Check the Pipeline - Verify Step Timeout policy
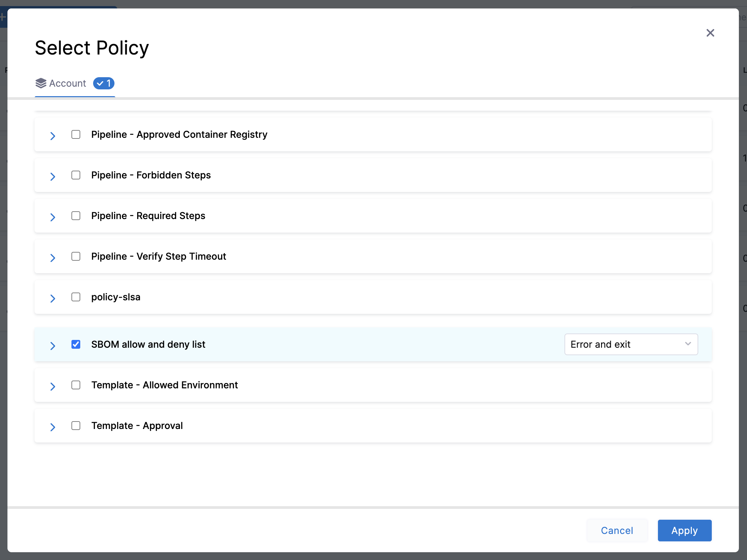The image size is (747, 560). (x=76, y=256)
